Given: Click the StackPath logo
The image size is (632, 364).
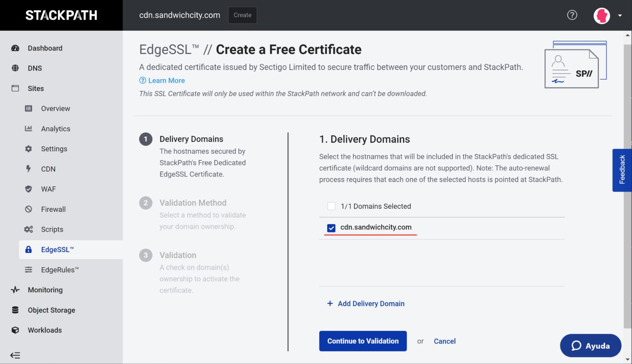Looking at the screenshot, I should tap(61, 15).
